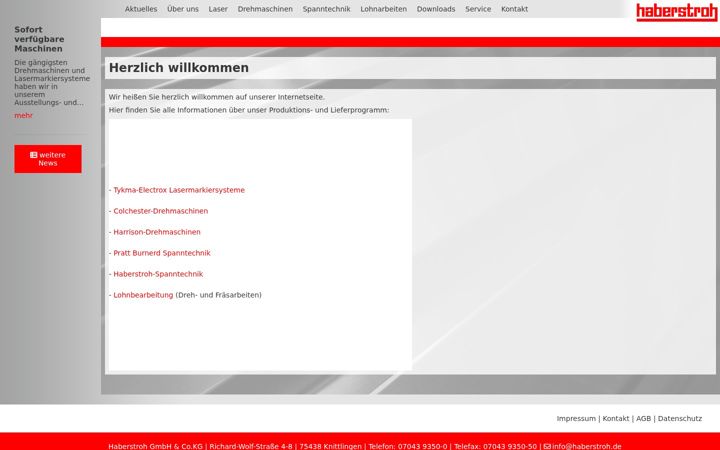Open the AGB footer link

(643, 418)
